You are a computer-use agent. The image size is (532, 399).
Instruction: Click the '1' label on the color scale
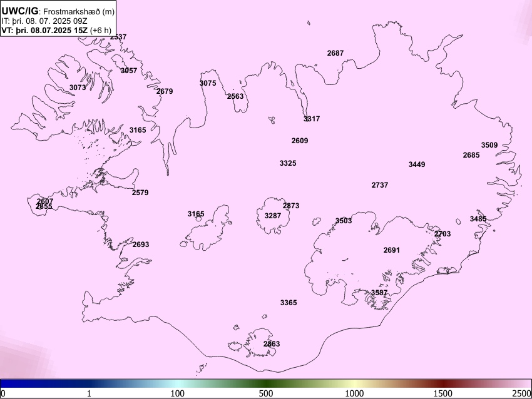(89, 393)
